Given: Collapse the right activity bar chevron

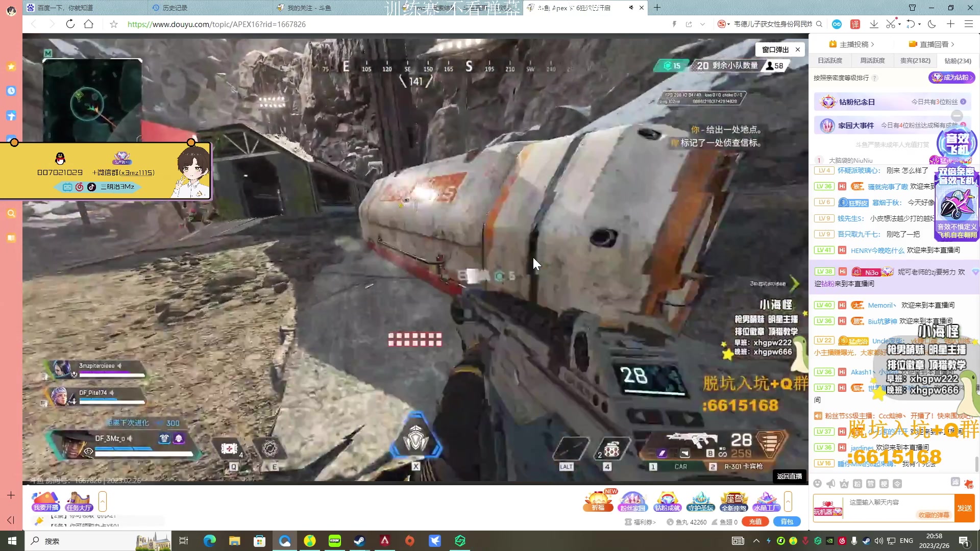Looking at the screenshot, I should click(x=788, y=502).
